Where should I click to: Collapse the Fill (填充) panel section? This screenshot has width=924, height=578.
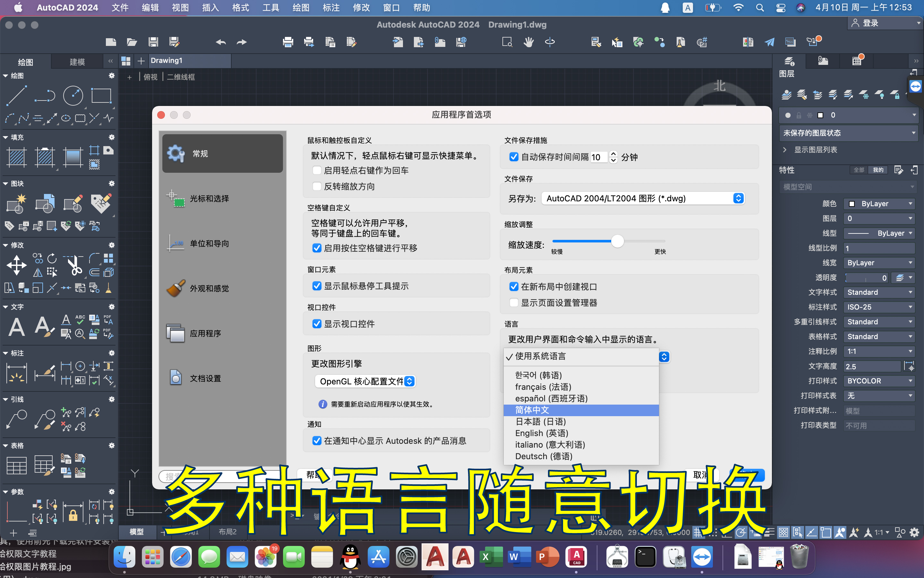coord(5,137)
